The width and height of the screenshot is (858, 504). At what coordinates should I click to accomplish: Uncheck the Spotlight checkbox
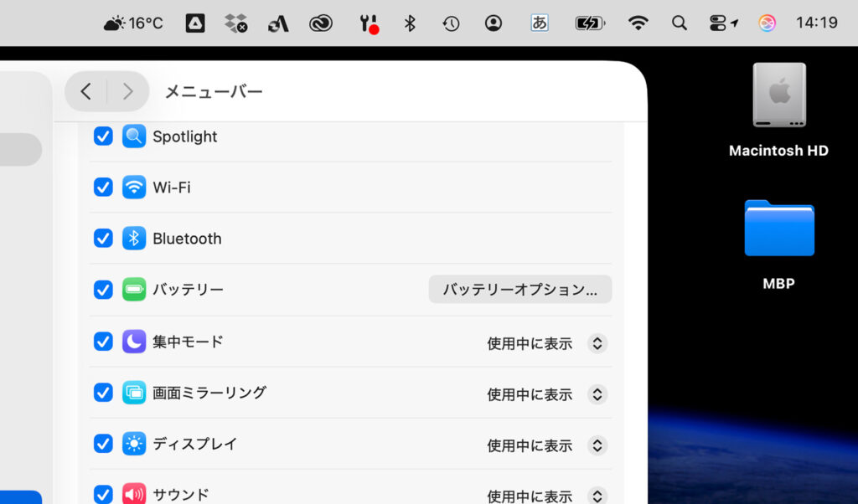[x=103, y=136]
